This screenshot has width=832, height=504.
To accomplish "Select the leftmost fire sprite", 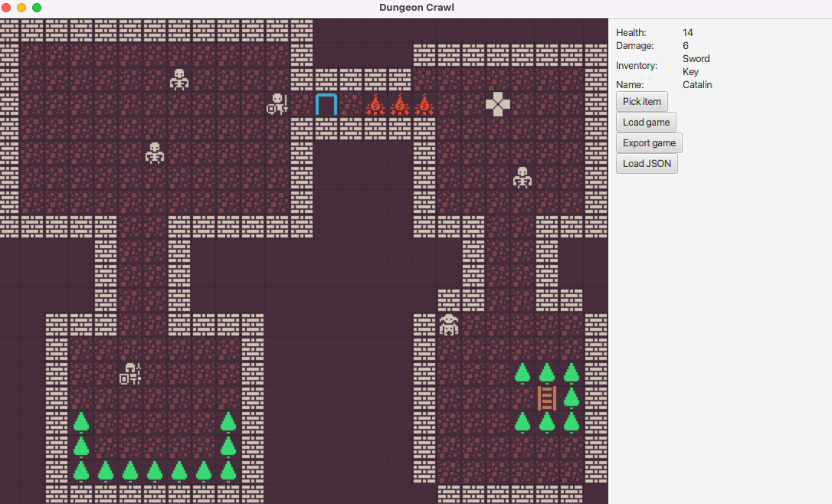I will [375, 105].
